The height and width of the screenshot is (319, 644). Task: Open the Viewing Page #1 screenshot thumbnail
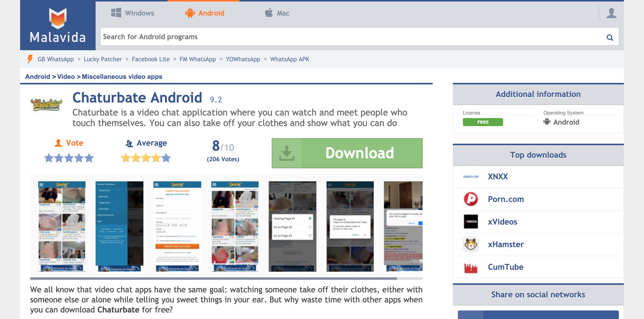[293, 226]
